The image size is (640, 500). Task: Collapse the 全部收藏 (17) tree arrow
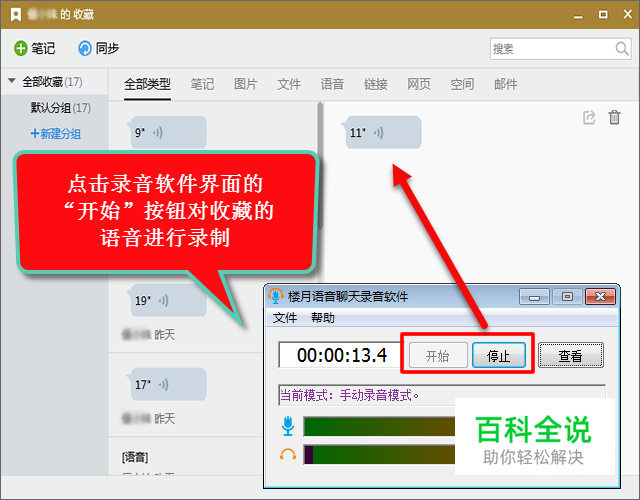12,80
